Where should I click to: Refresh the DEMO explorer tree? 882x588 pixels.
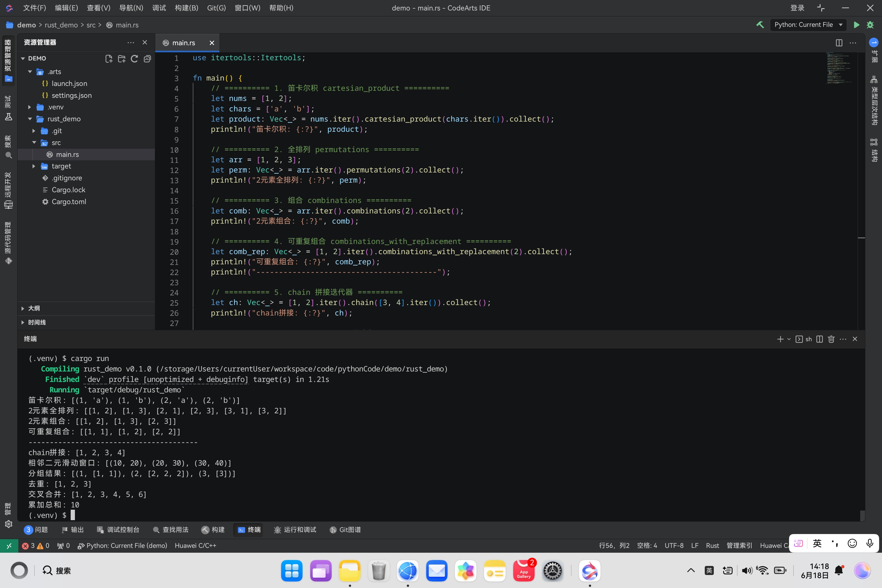[x=134, y=59]
